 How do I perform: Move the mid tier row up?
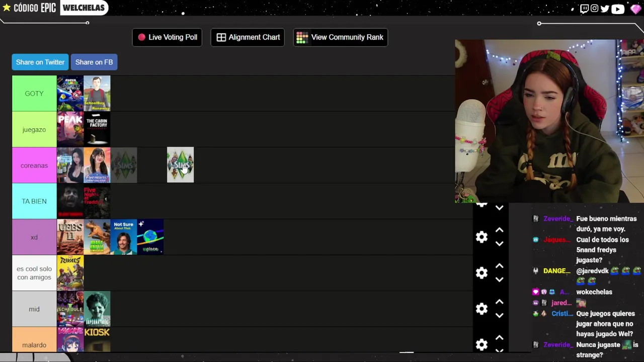coord(499,302)
